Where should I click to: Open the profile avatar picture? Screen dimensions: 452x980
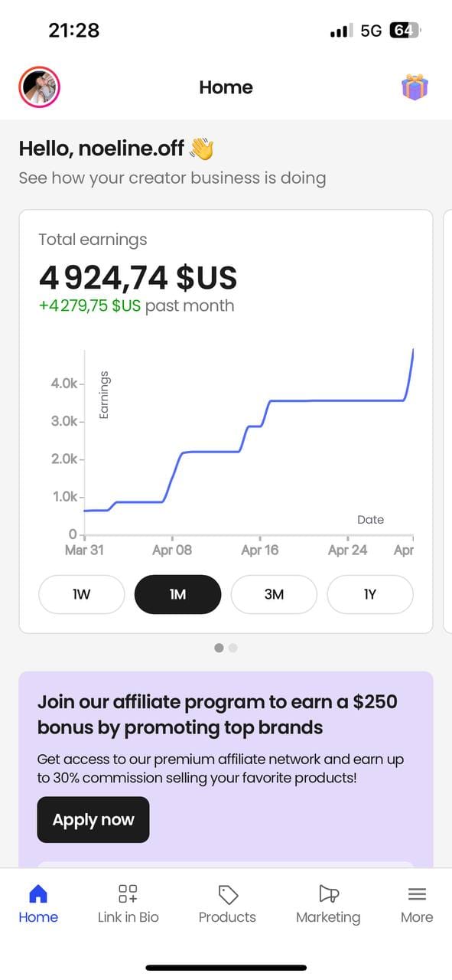(x=39, y=87)
